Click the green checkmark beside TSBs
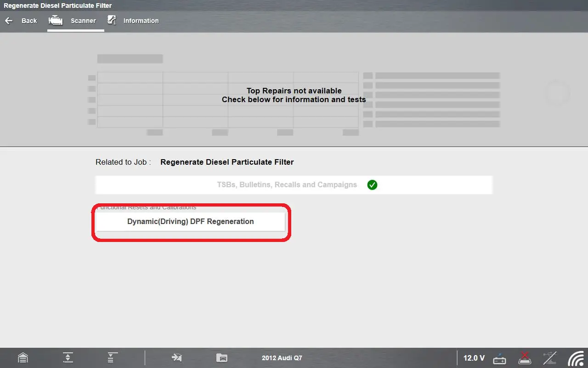This screenshot has width=588, height=368. [x=372, y=185]
